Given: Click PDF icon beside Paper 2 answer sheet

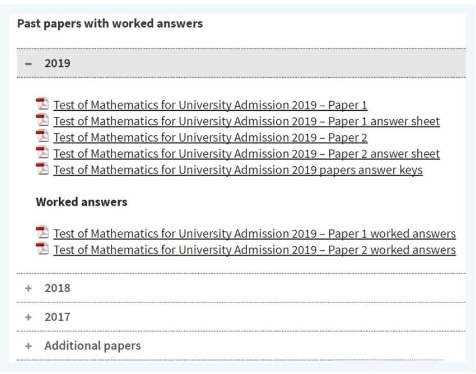Looking at the screenshot, I should 42,152.
